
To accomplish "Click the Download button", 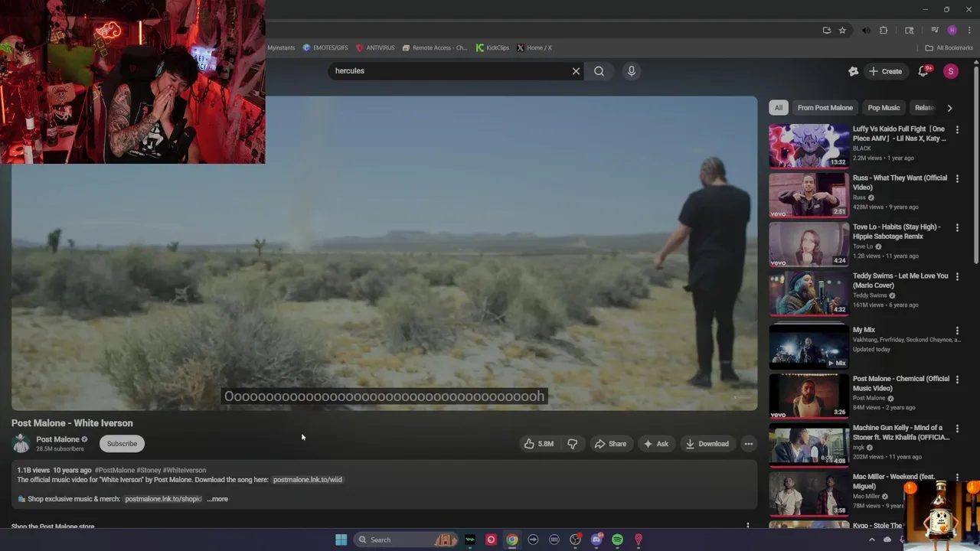I will tap(707, 444).
